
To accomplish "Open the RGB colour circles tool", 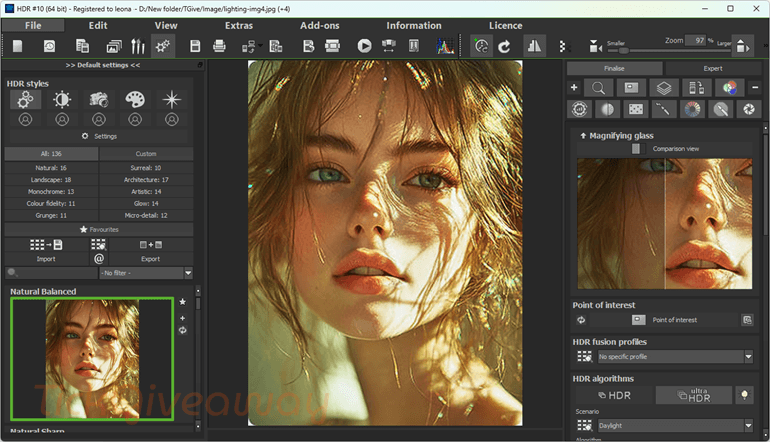I will pyautogui.click(x=730, y=88).
